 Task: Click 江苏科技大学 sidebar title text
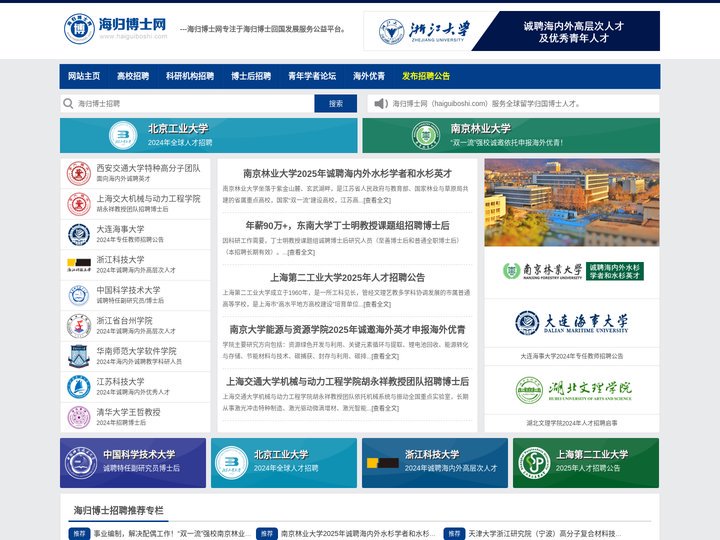tap(120, 382)
